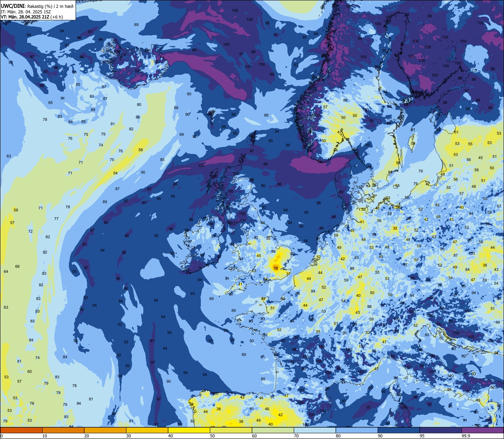Choose legend swatch between 70 and 80

(315, 430)
